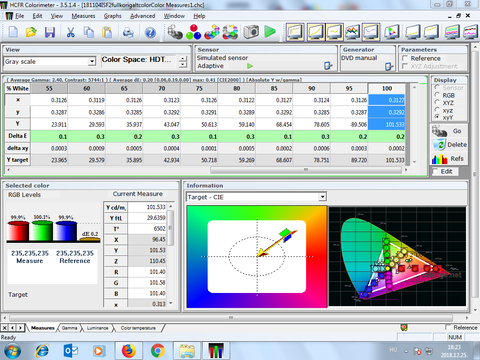This screenshot has height=360, width=480.
Task: Click Current Measure list scroll-down arrow
Action: (171, 303)
